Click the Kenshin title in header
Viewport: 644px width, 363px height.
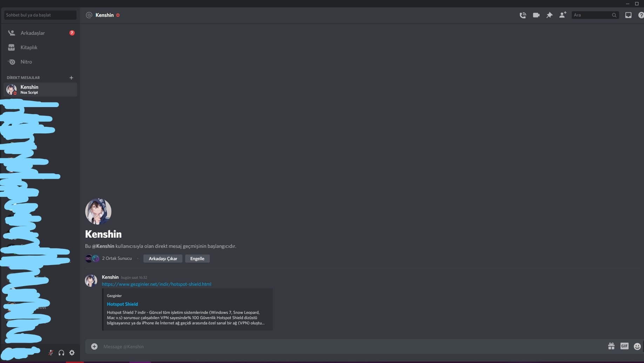click(105, 15)
